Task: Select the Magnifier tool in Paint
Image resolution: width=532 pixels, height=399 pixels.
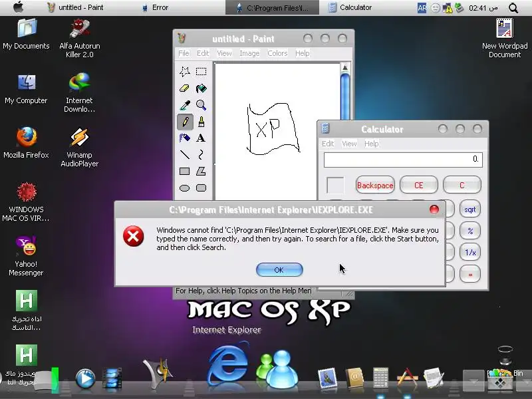Action: [201, 105]
